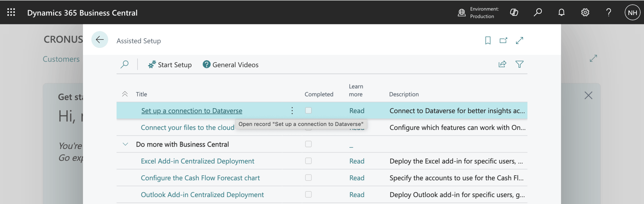Open the filter pane funnel icon

tap(519, 64)
